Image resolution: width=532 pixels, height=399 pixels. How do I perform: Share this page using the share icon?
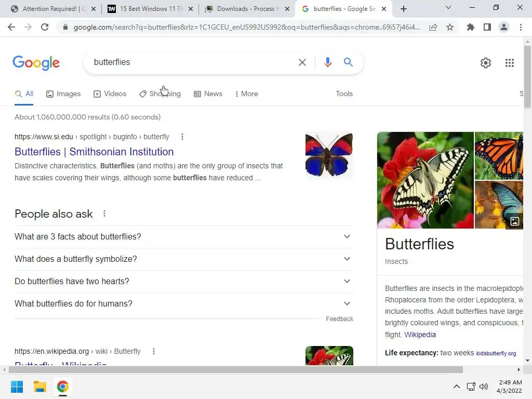coord(433,27)
